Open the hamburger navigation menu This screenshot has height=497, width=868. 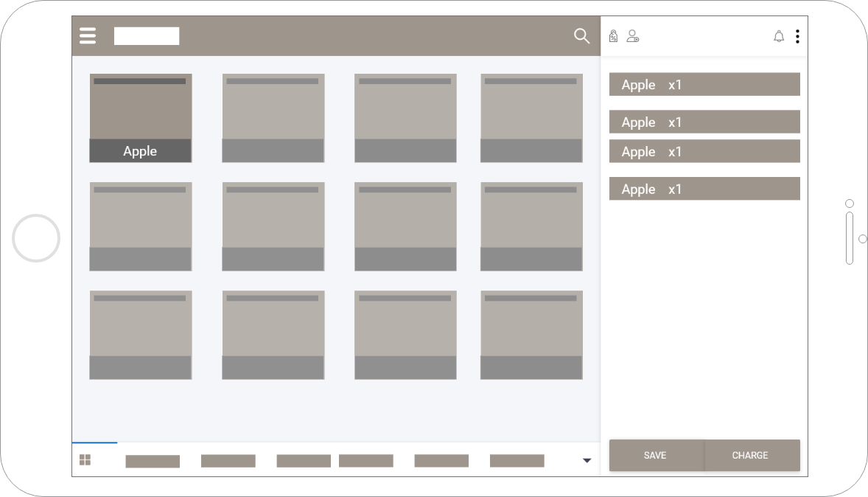pyautogui.click(x=88, y=36)
